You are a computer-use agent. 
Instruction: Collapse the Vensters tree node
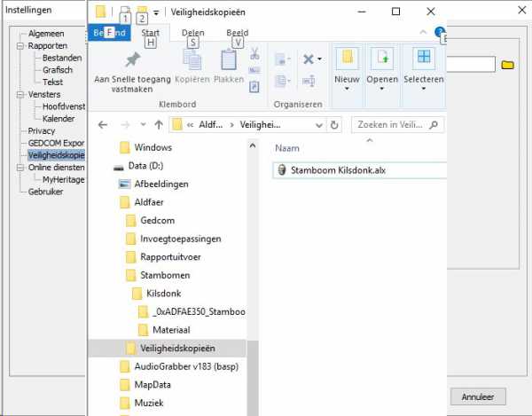tap(20, 93)
